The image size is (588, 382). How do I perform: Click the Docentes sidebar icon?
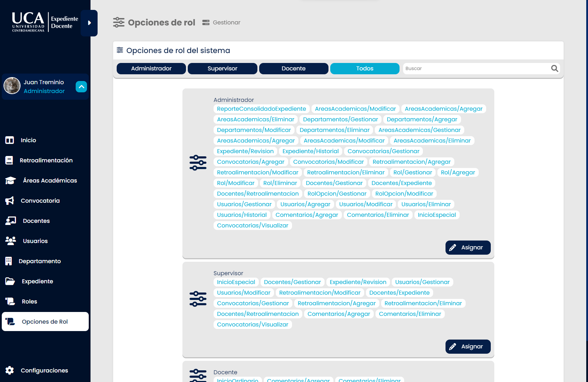(x=11, y=221)
